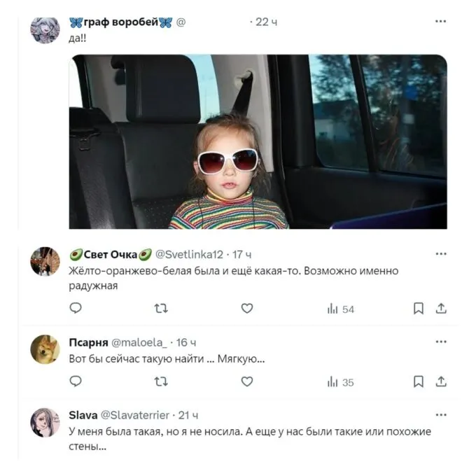This screenshot has height=476, width=476.
Task: Open more options on граф воробей post
Action: tap(440, 22)
